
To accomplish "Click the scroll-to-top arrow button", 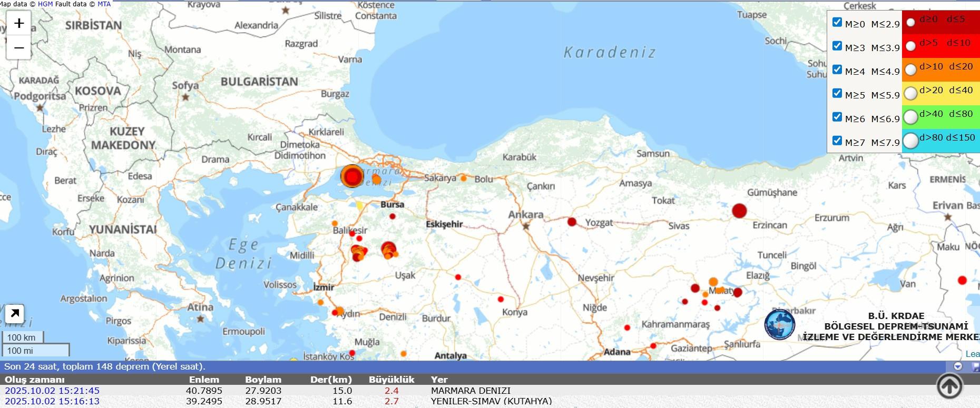I will (949, 386).
